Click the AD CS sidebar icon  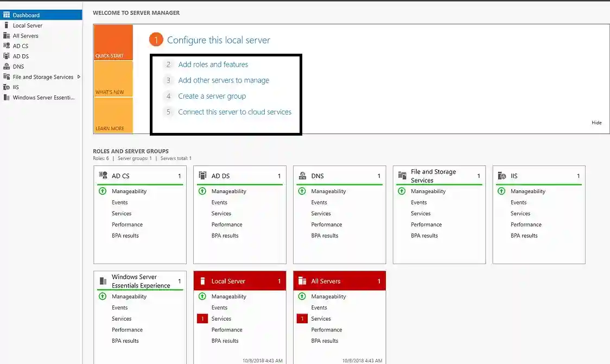tap(7, 46)
